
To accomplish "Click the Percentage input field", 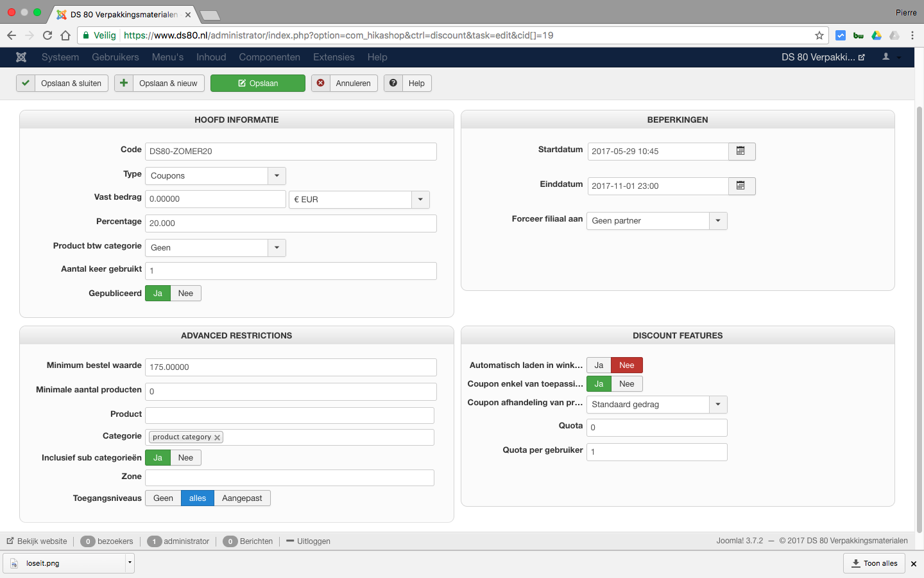I will point(291,223).
